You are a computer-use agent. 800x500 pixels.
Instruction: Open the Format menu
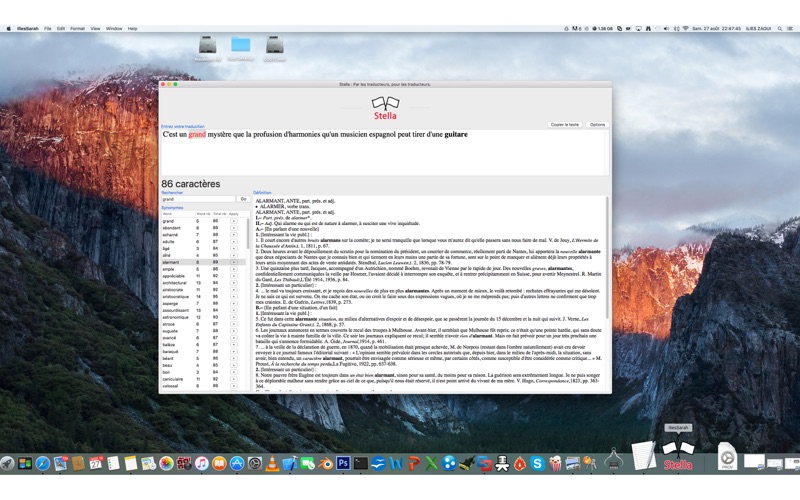click(x=78, y=29)
